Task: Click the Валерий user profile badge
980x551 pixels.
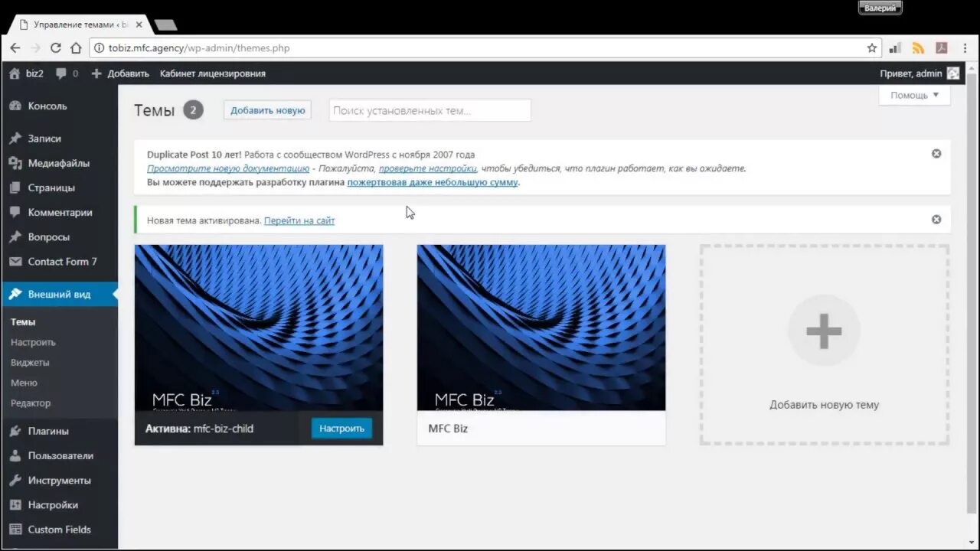Action: click(880, 8)
